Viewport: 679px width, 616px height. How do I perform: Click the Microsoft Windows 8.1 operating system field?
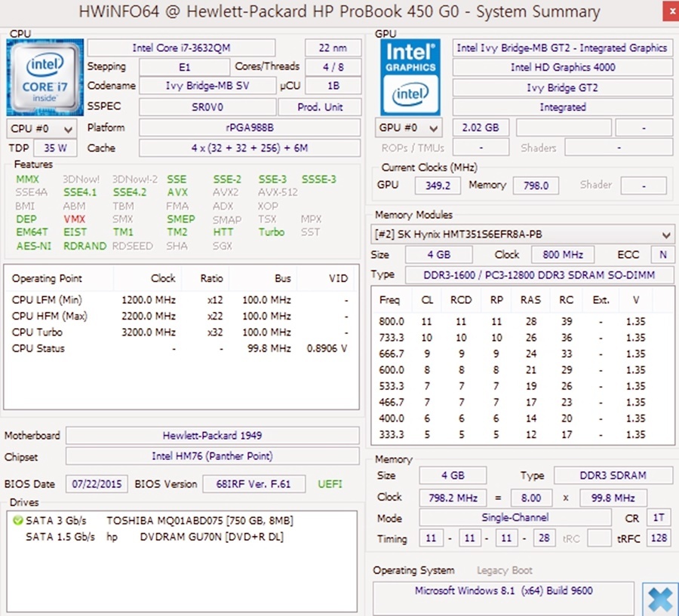[x=503, y=591]
